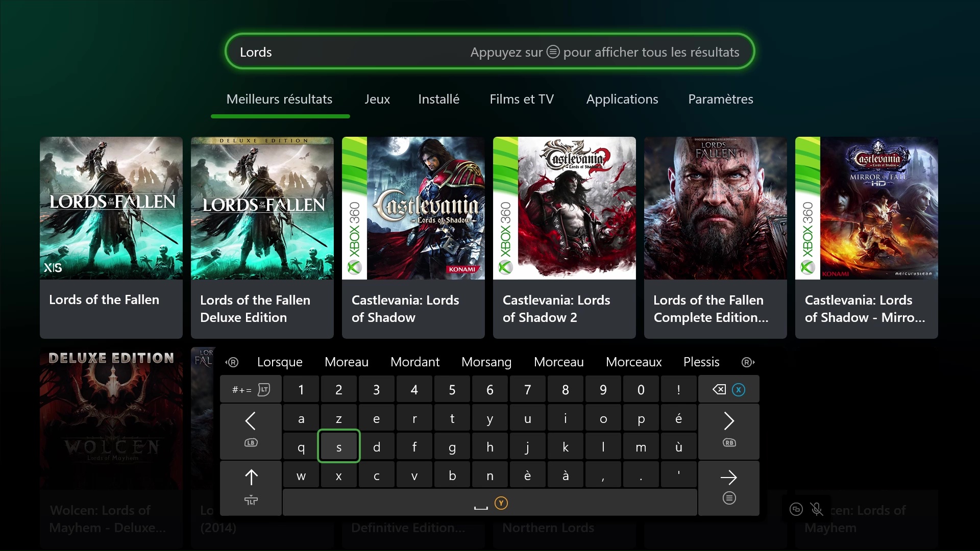Tap the number 5 key
Screen dimensions: 980x551
pyautogui.click(x=452, y=390)
